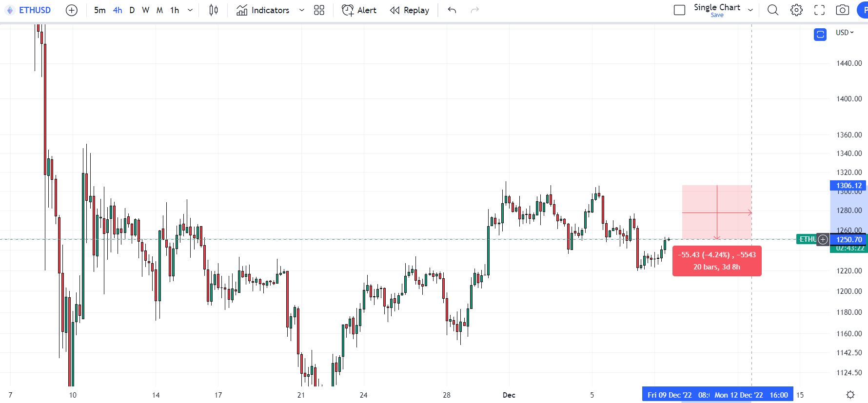868x403 pixels.
Task: Select the 4h timeframe
Action: tap(118, 10)
